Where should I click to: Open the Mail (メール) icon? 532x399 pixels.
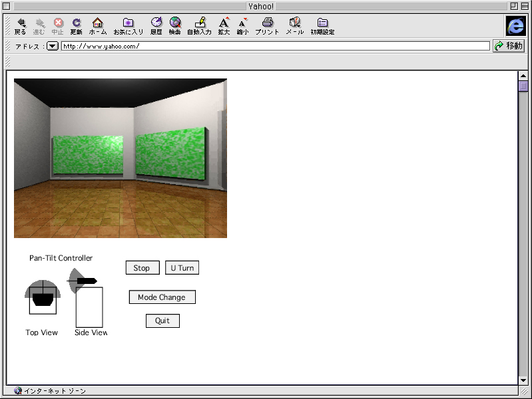(294, 23)
